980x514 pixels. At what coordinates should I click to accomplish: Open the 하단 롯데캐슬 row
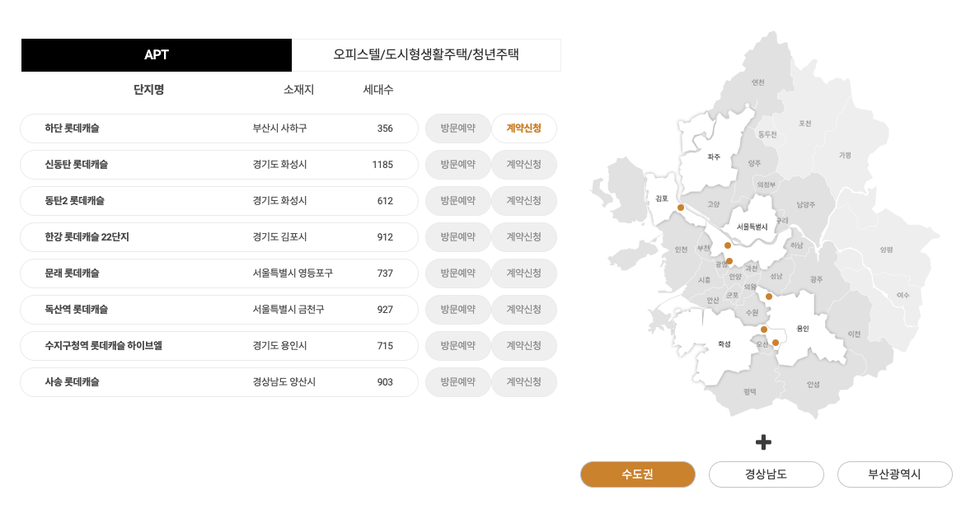click(219, 128)
